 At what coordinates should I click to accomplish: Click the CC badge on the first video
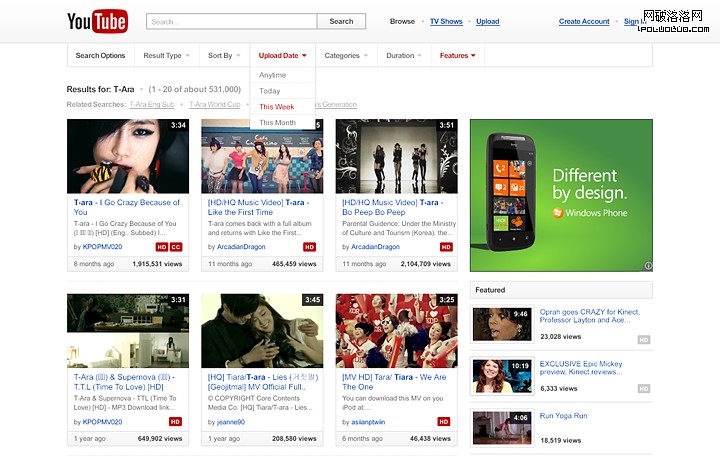176,246
